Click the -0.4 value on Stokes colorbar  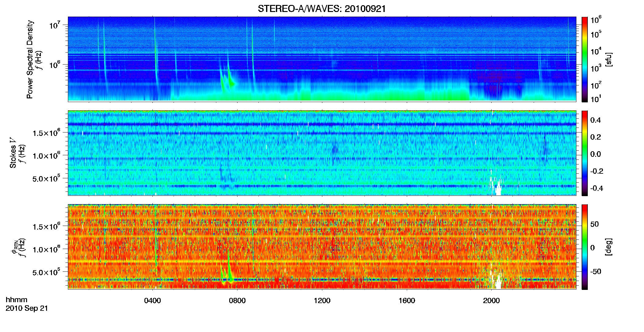pos(597,188)
